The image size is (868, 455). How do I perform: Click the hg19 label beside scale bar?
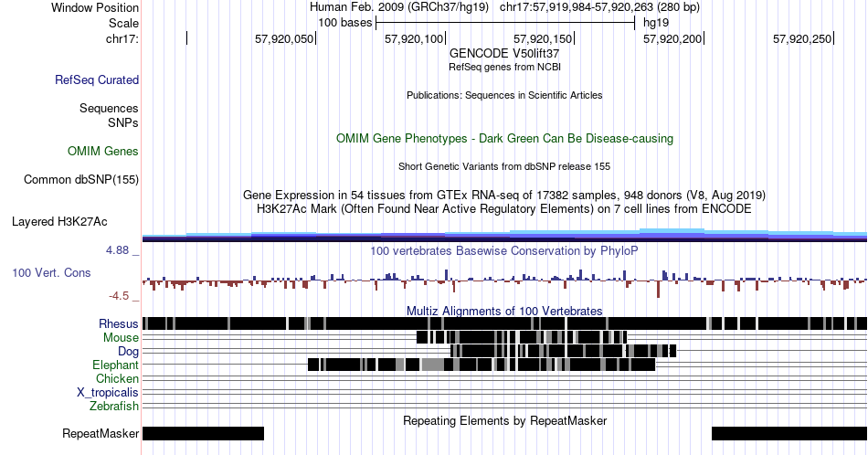pyautogui.click(x=656, y=23)
